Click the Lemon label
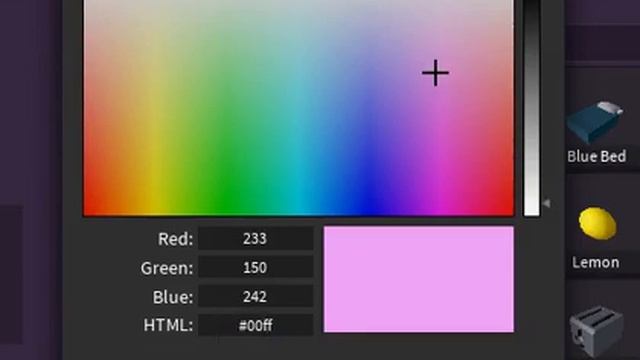Viewport: 640px width, 360px height. click(596, 262)
